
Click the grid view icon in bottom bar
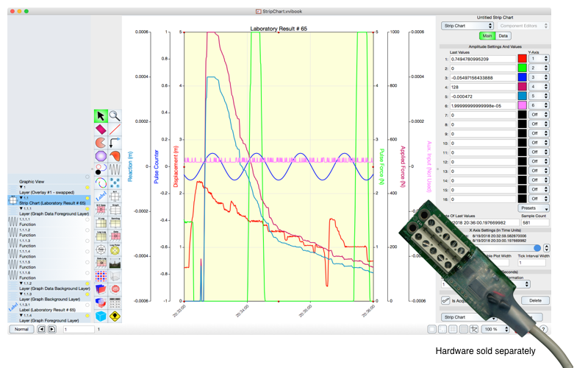click(x=453, y=329)
